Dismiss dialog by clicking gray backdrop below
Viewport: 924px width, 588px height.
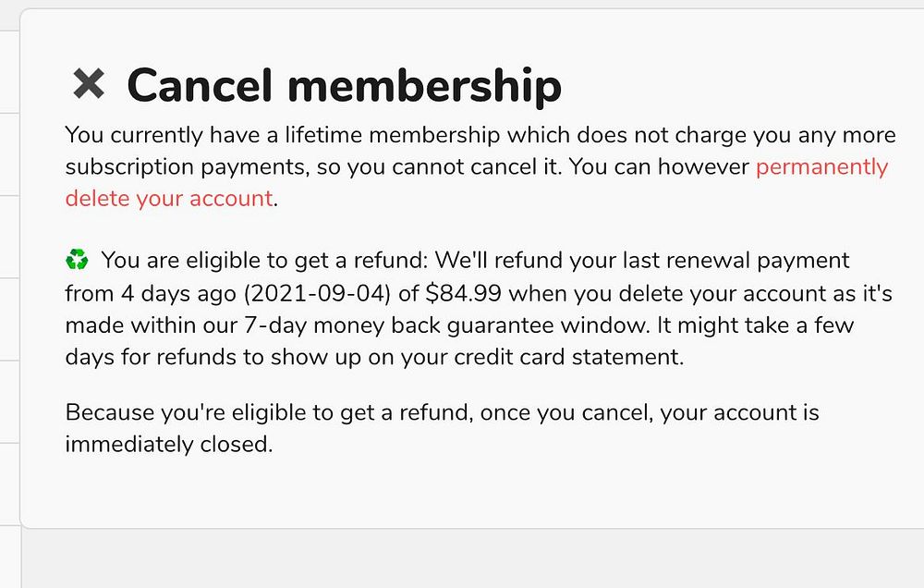[x=462, y=559]
